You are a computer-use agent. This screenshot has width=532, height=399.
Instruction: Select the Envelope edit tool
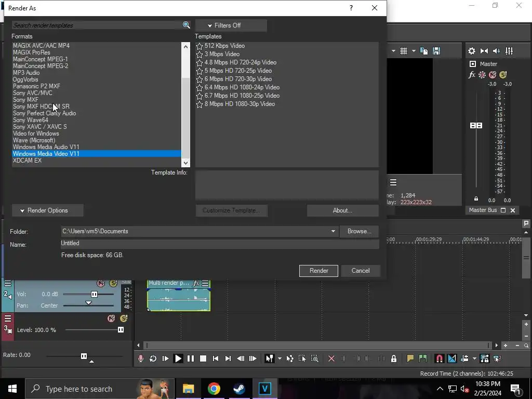click(290, 358)
